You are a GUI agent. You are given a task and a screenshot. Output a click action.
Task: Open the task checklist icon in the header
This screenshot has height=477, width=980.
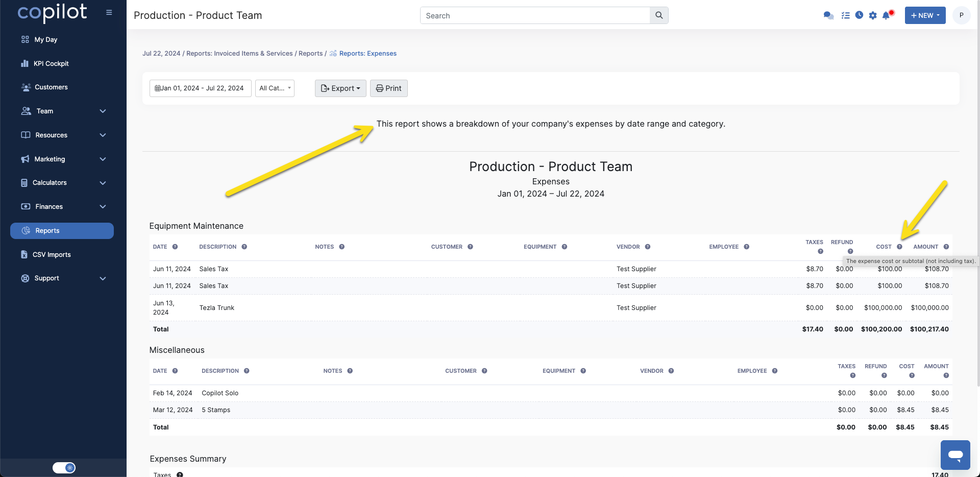click(845, 15)
